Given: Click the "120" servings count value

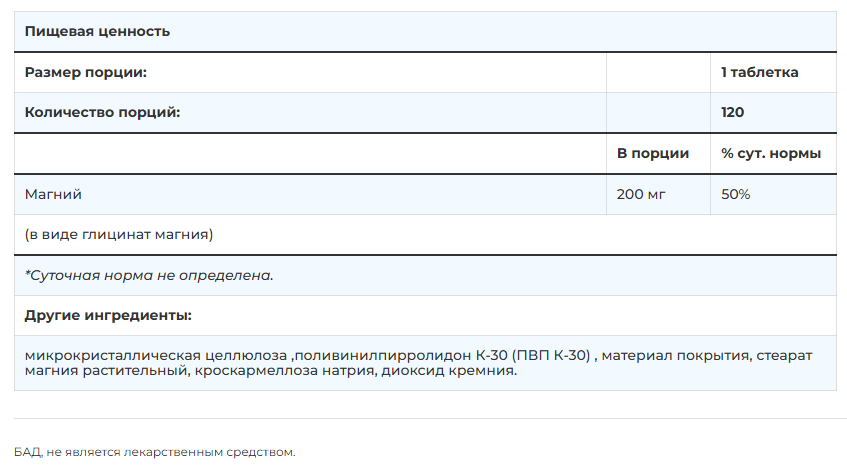Looking at the screenshot, I should pyautogui.click(x=732, y=112).
